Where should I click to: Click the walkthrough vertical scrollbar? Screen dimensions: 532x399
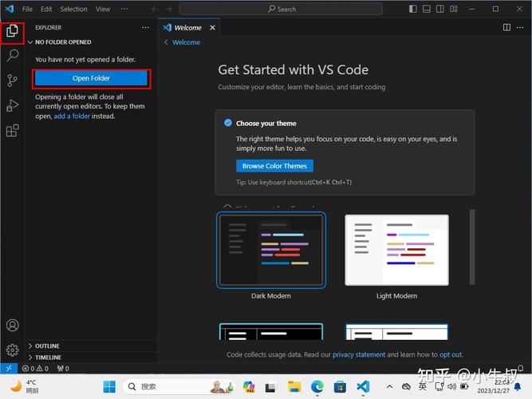472,247
